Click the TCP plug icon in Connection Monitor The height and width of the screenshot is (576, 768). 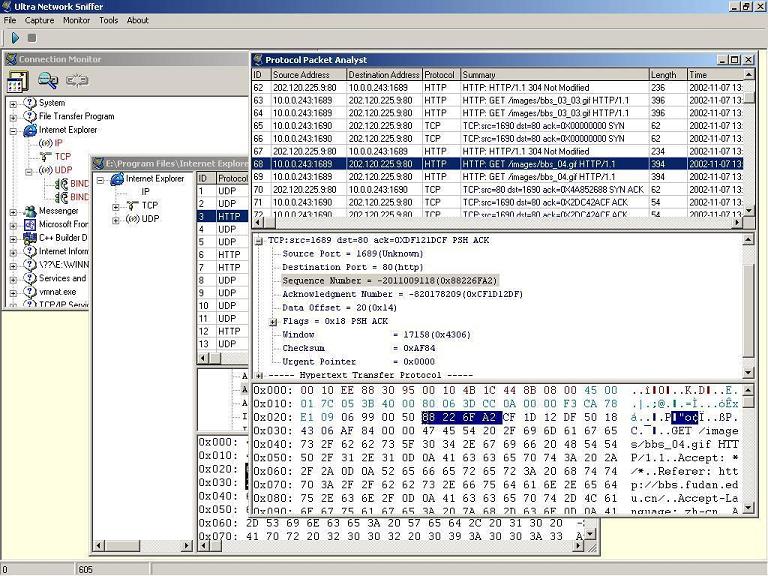coord(46,157)
